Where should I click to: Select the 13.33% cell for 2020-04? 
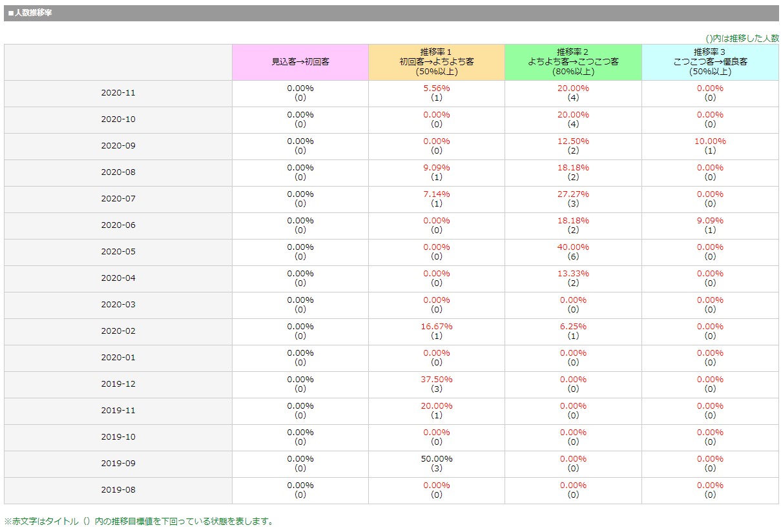point(573,274)
